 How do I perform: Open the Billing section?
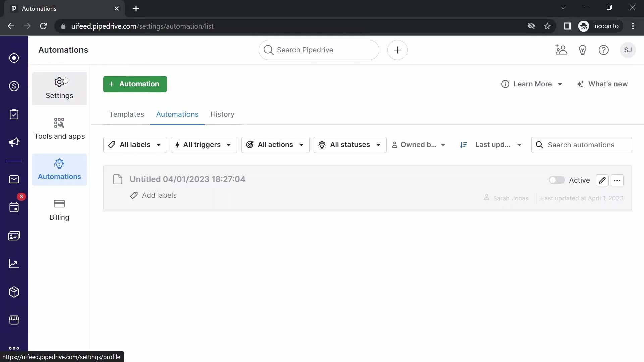(59, 210)
